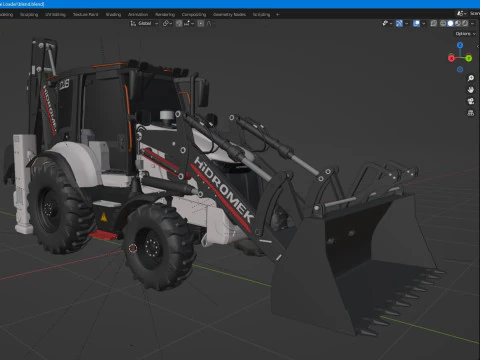Open the viewport shading options dropdown
This screenshot has width=480, height=360.
coord(472,23)
